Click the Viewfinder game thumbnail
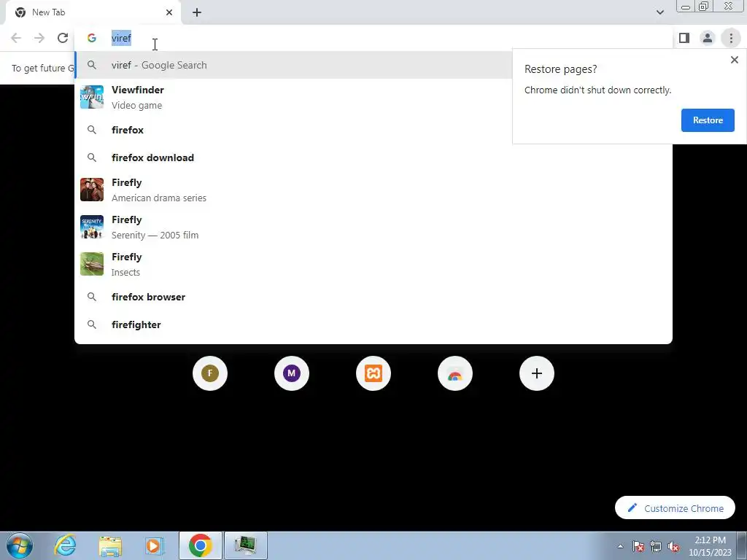The width and height of the screenshot is (747, 560). 91,97
